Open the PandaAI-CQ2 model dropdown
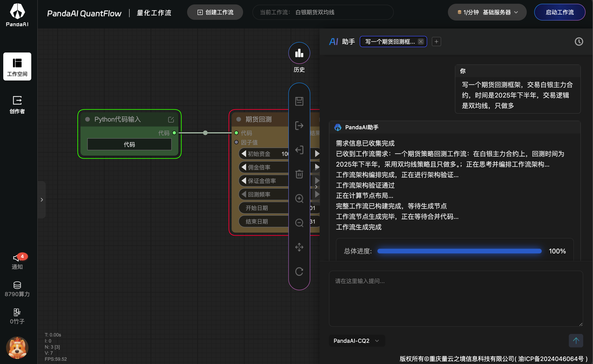 coord(357,341)
